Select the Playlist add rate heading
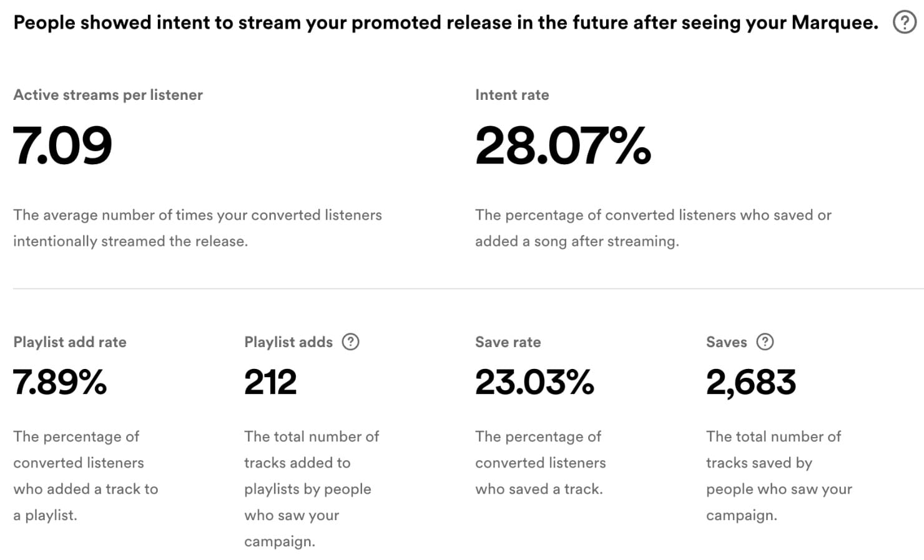 tap(69, 342)
